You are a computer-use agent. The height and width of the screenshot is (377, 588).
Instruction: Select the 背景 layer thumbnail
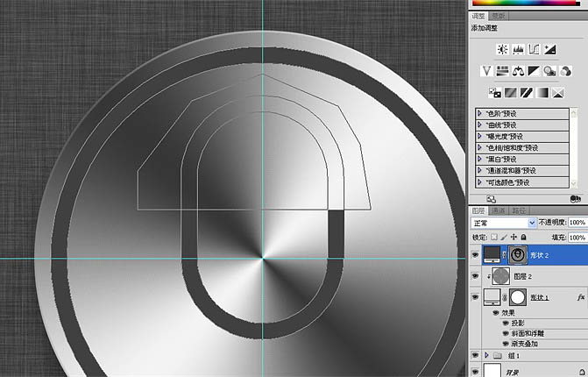pyautogui.click(x=492, y=370)
